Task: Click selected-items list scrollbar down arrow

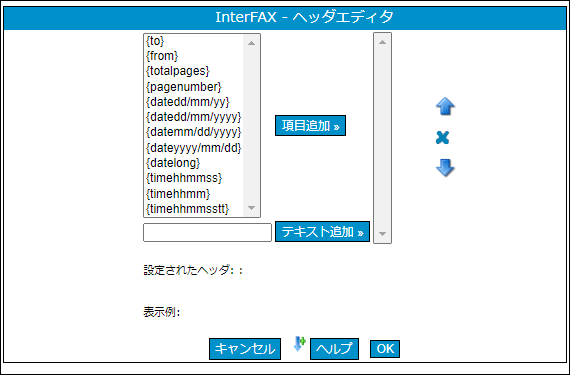Action: click(x=382, y=234)
